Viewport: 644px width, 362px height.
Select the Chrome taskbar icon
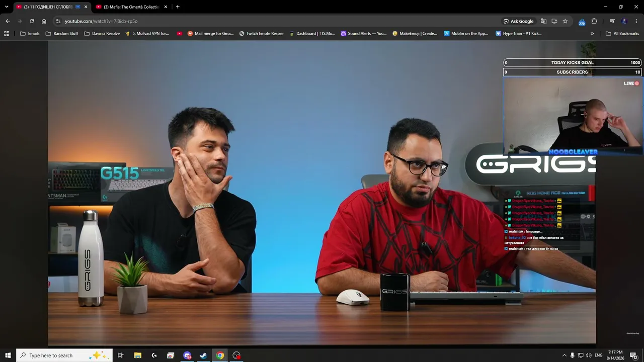click(x=220, y=355)
